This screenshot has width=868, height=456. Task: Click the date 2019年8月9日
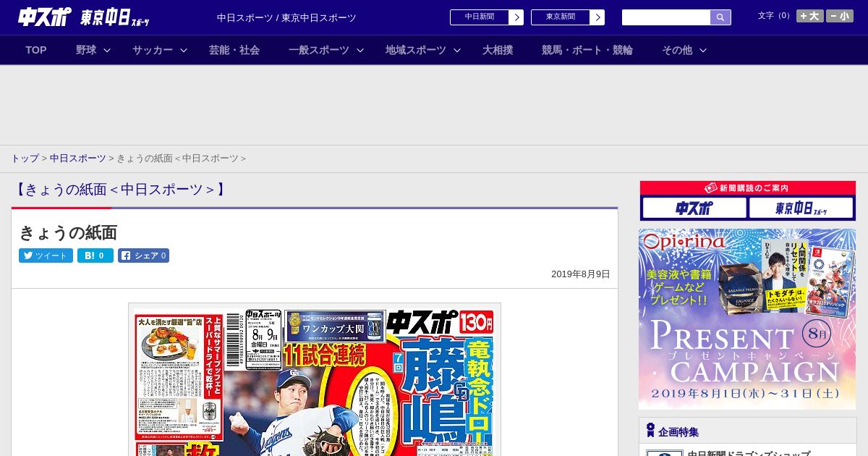pyautogui.click(x=581, y=274)
